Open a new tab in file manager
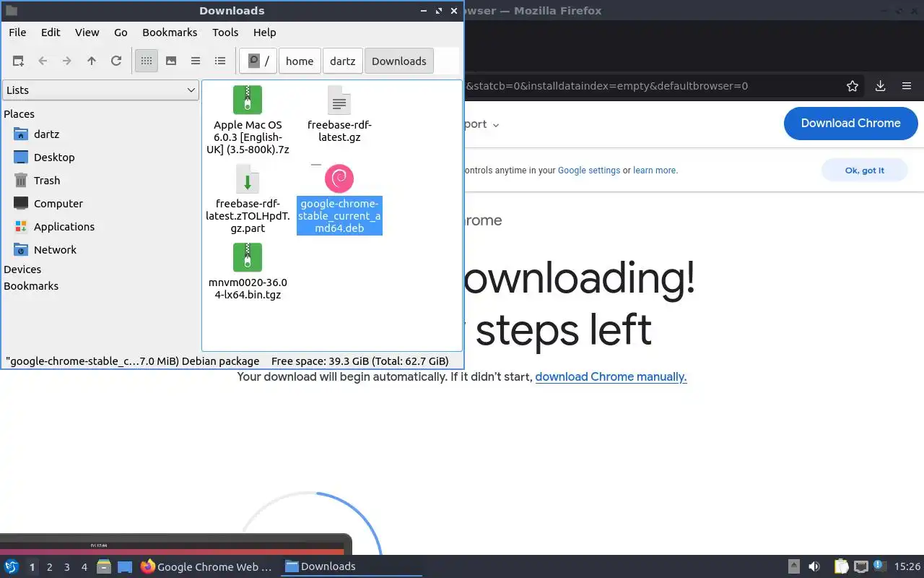The image size is (924, 578). coord(18,61)
